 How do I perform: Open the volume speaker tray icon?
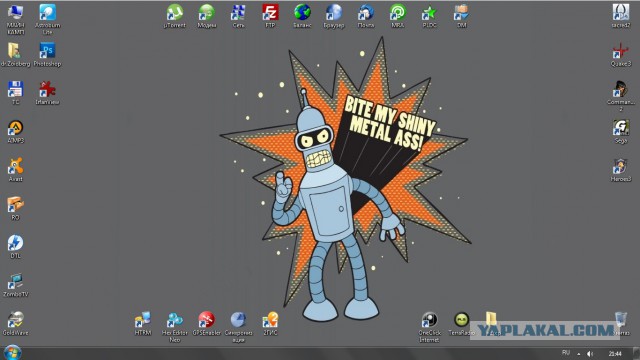point(590,354)
